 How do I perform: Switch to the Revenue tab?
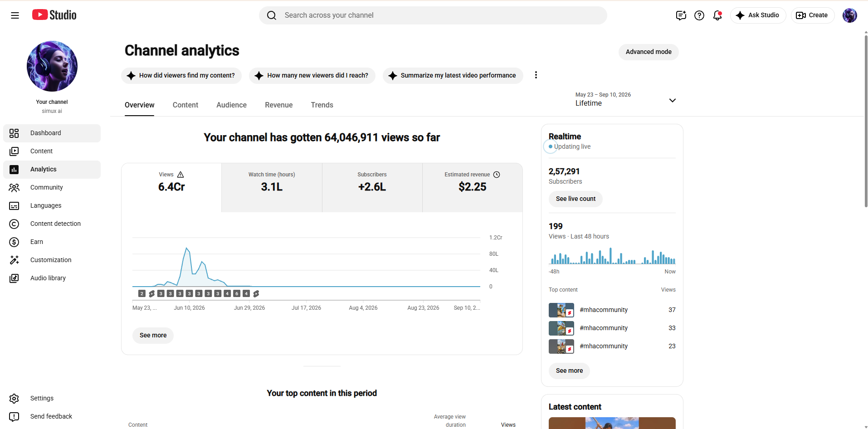pos(279,105)
